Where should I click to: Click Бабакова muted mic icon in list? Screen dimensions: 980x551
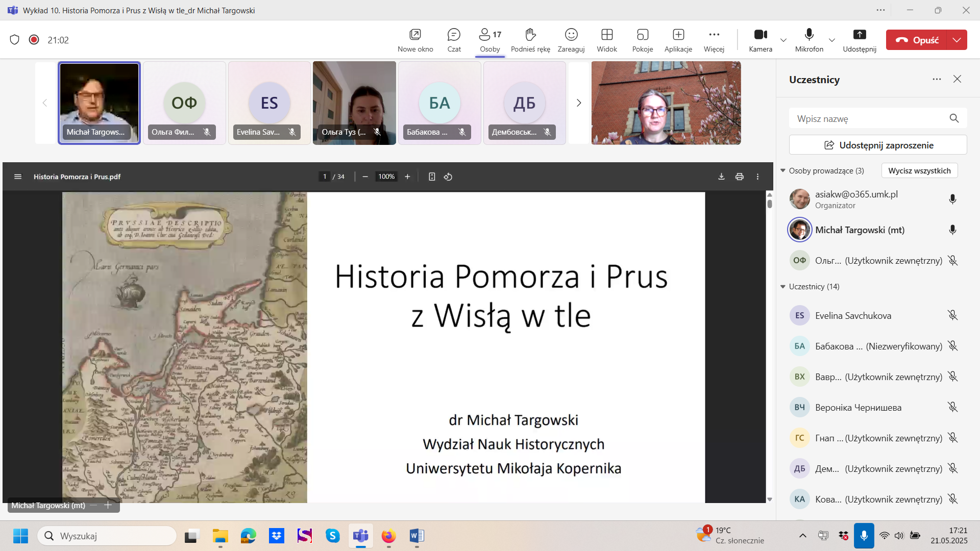[952, 346]
